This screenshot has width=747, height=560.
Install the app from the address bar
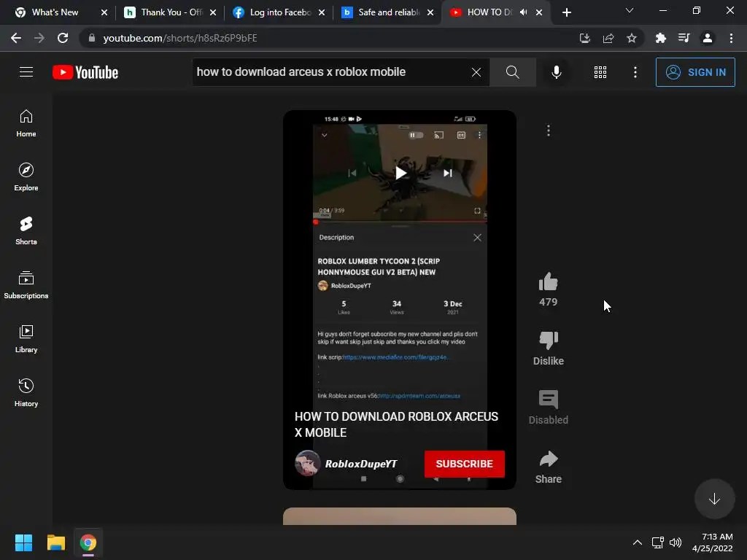[584, 38]
